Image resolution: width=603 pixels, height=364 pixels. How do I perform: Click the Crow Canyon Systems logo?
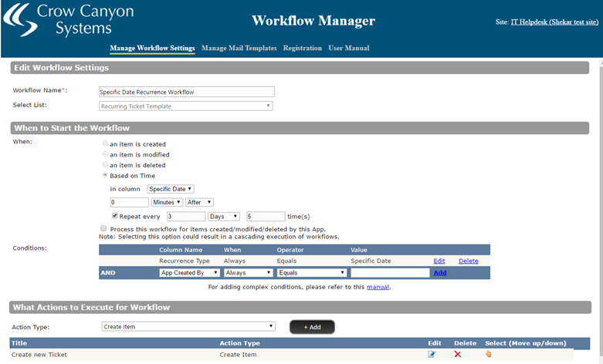click(x=69, y=20)
